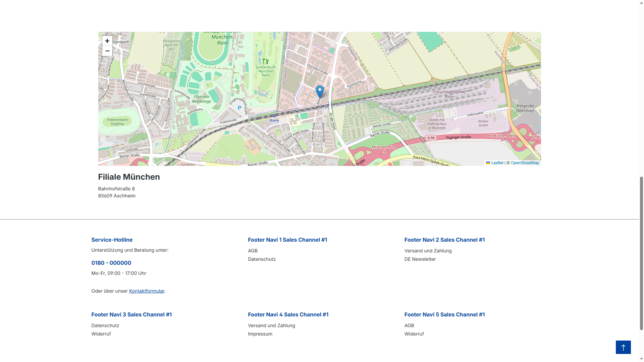Click the 85609 Aschheim address line
Screen dimensions: 644x362
pos(117,196)
